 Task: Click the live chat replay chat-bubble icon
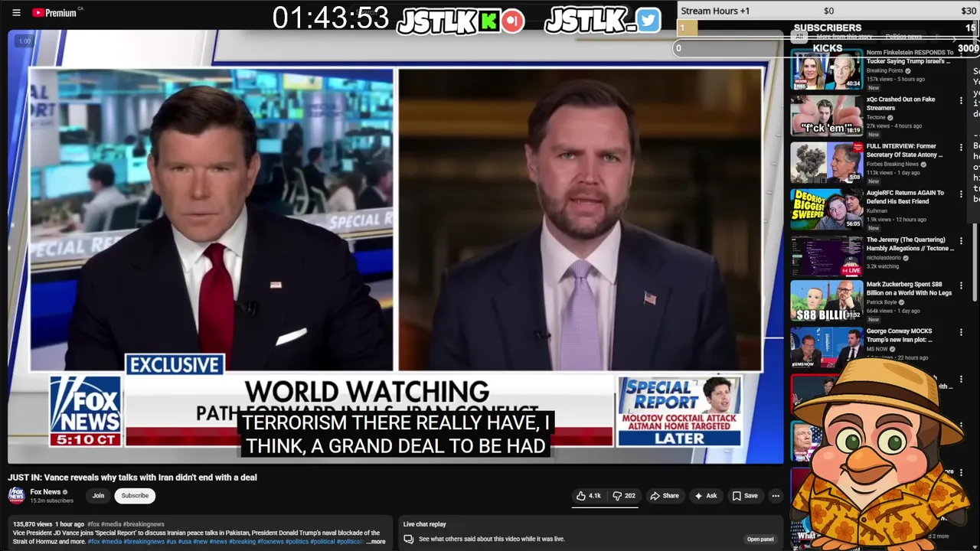[409, 539]
